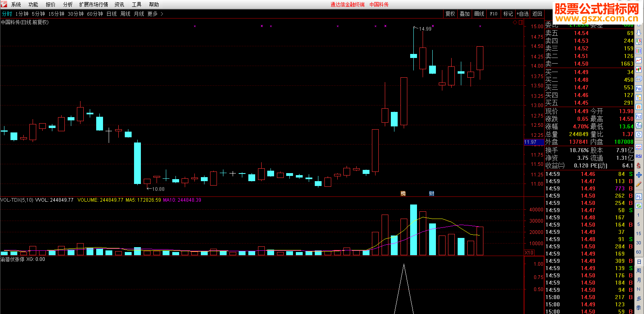Screen dimensions: 644x314
Task: Open the candlestick chart sidebar icon
Action: 639,69
